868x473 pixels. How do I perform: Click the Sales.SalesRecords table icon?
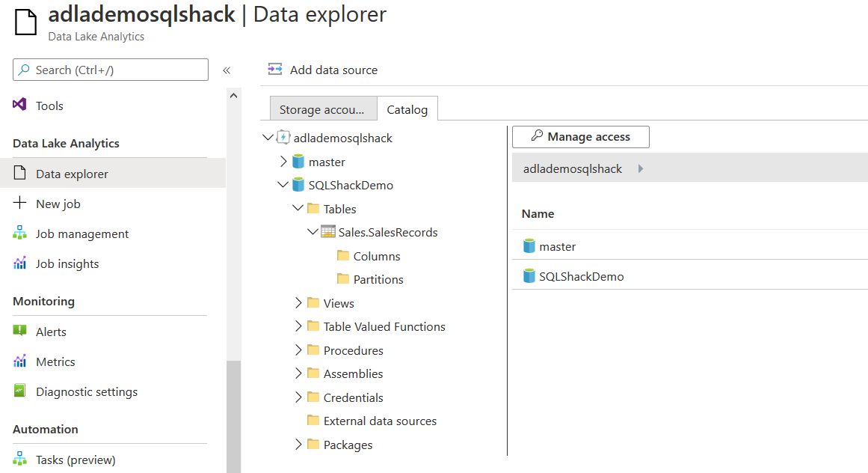coord(327,232)
